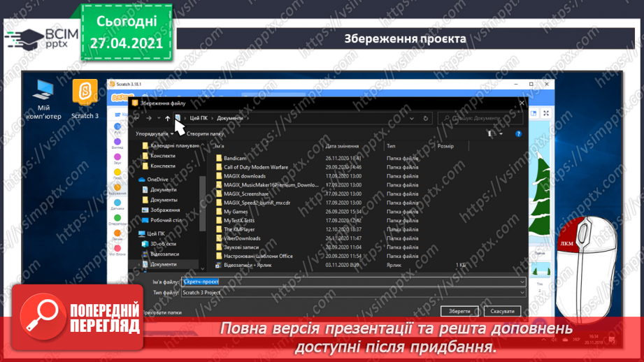Screen dimensions: 644x362
Task: Select the Мої блоки category in Scratch
Action: click(x=117, y=250)
